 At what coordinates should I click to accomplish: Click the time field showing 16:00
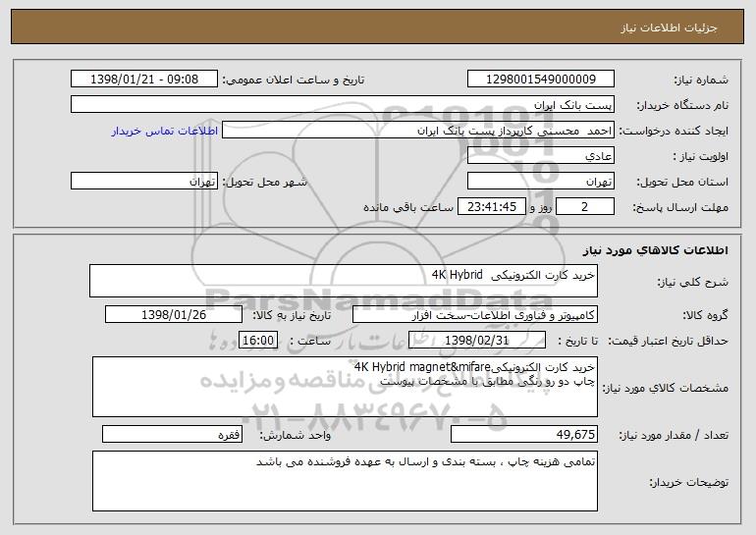[258, 340]
